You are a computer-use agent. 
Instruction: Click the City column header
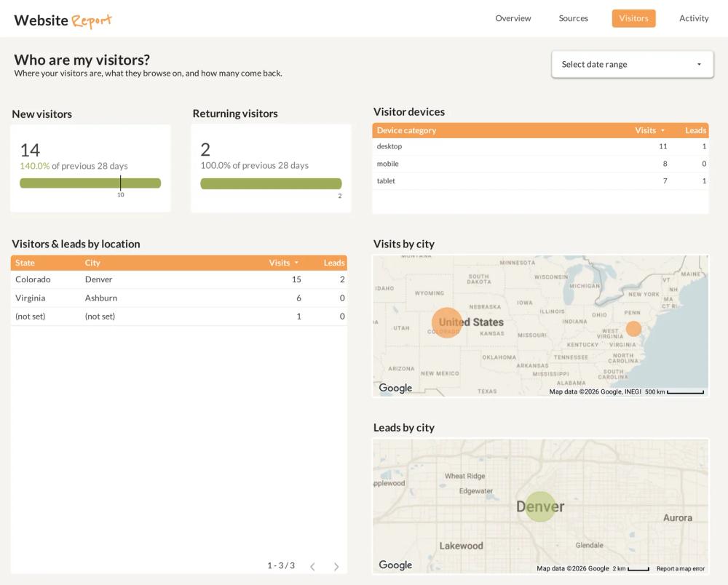pyautogui.click(x=92, y=263)
